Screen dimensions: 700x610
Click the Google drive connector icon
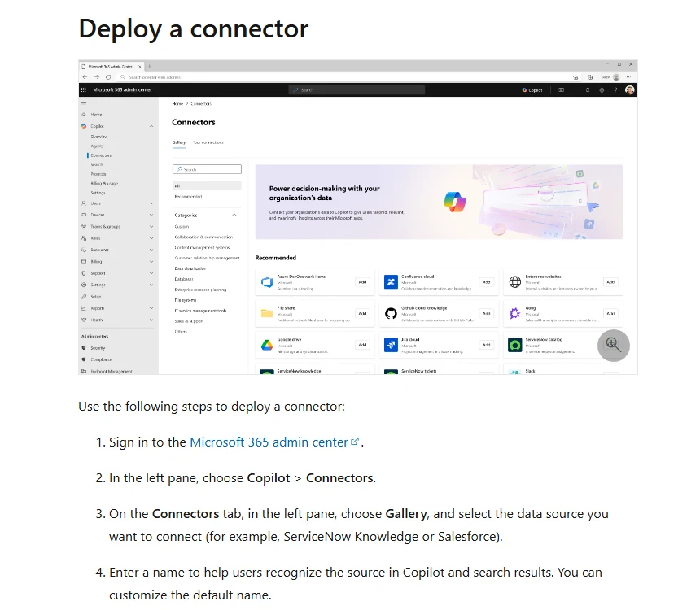pyautogui.click(x=267, y=345)
